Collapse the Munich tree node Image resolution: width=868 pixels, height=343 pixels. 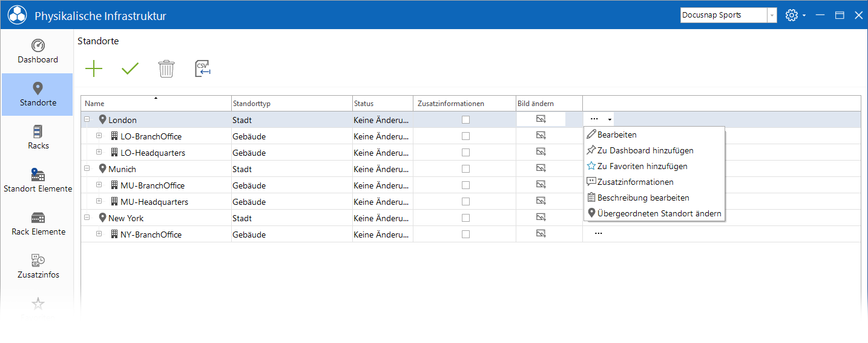pos(87,168)
